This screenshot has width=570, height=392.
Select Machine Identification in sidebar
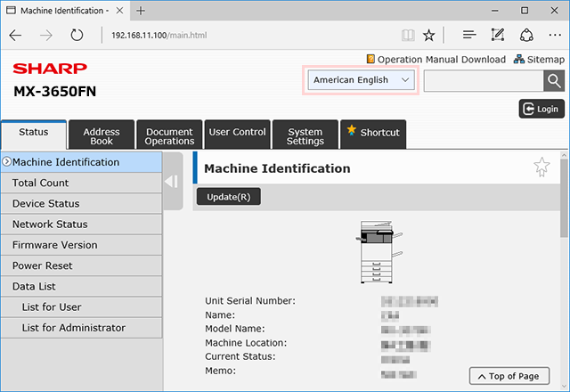(81, 162)
